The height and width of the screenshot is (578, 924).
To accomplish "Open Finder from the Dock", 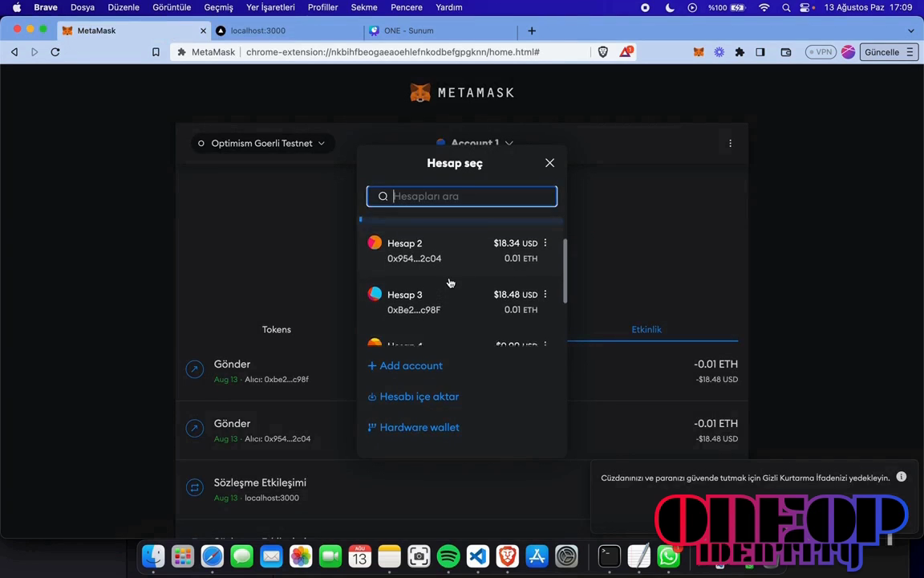I will click(153, 556).
